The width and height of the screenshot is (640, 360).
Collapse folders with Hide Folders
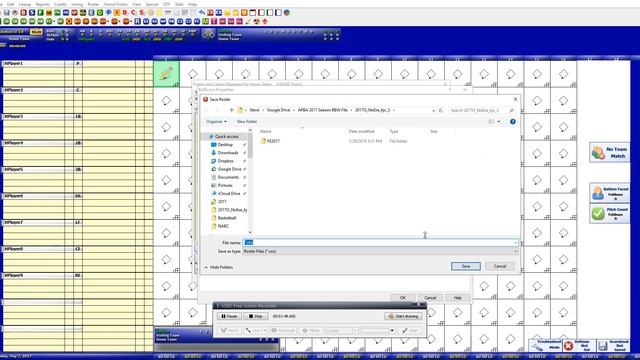(x=218, y=267)
